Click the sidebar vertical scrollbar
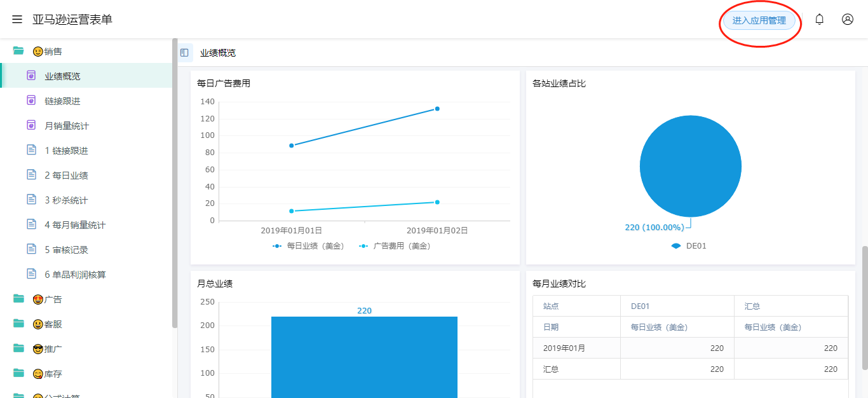The image size is (868, 398). [175, 183]
